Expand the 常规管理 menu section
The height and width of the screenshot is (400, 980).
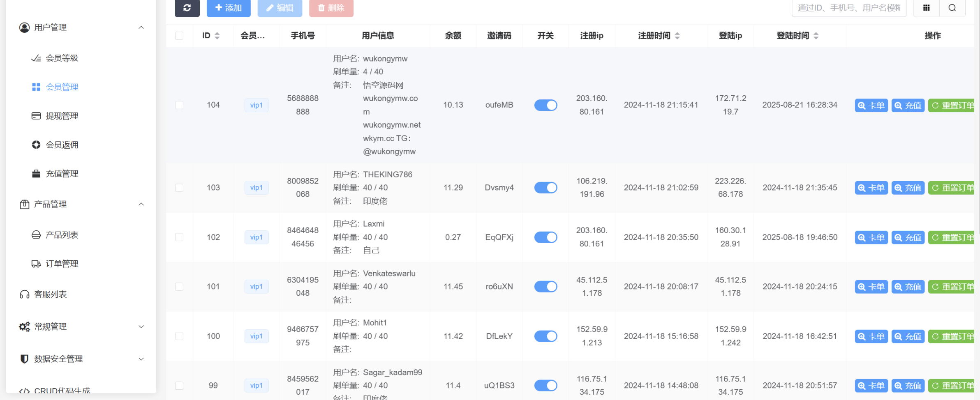click(x=141, y=327)
